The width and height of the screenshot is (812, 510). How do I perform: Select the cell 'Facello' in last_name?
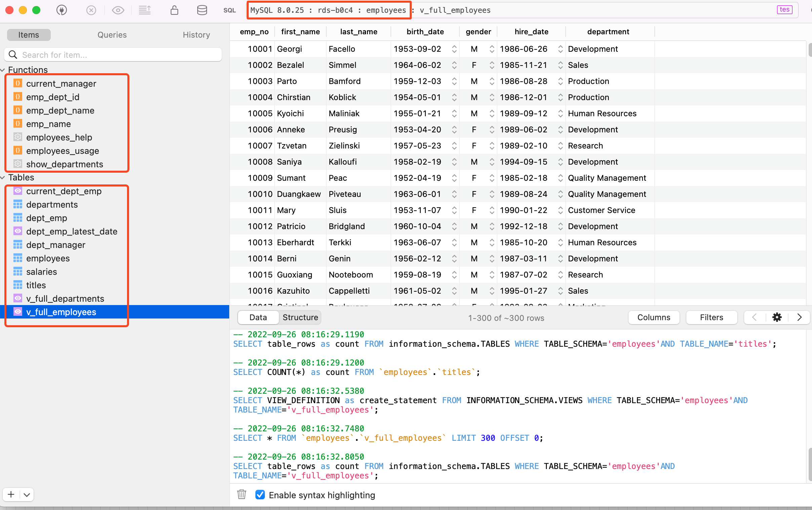341,49
